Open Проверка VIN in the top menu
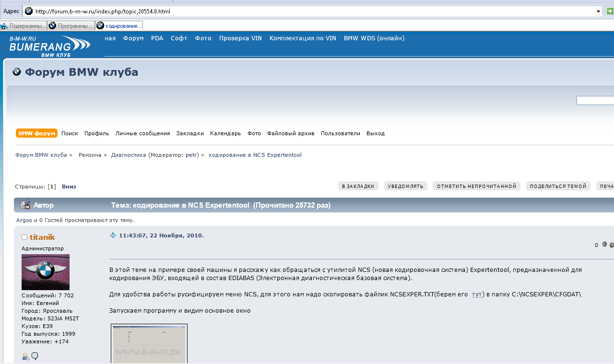Image resolution: width=614 pixels, height=364 pixels. 240,38
